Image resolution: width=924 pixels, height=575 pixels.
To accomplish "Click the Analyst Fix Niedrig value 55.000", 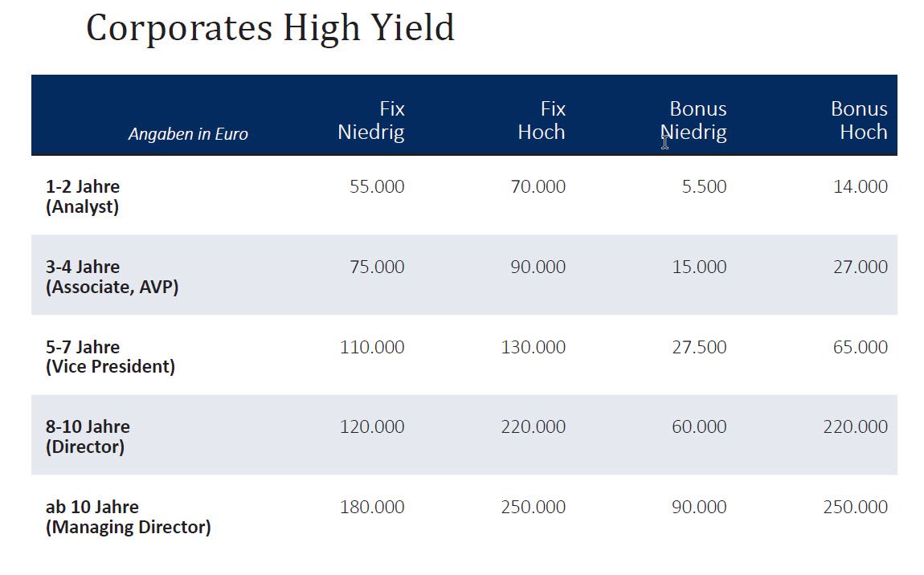I will [x=377, y=187].
